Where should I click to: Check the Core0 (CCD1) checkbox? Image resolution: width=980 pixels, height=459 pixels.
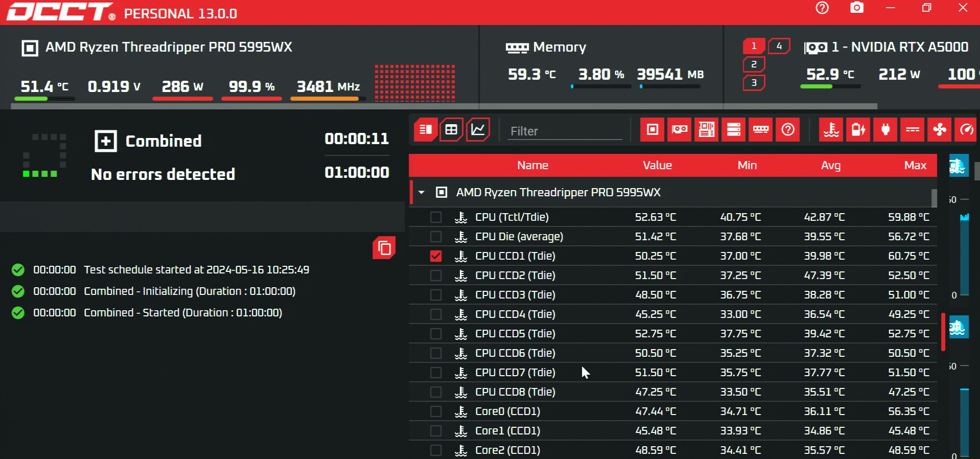436,411
